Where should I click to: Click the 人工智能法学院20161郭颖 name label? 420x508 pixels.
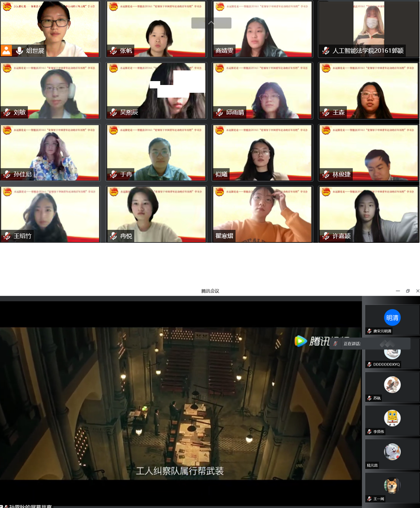[x=369, y=51]
